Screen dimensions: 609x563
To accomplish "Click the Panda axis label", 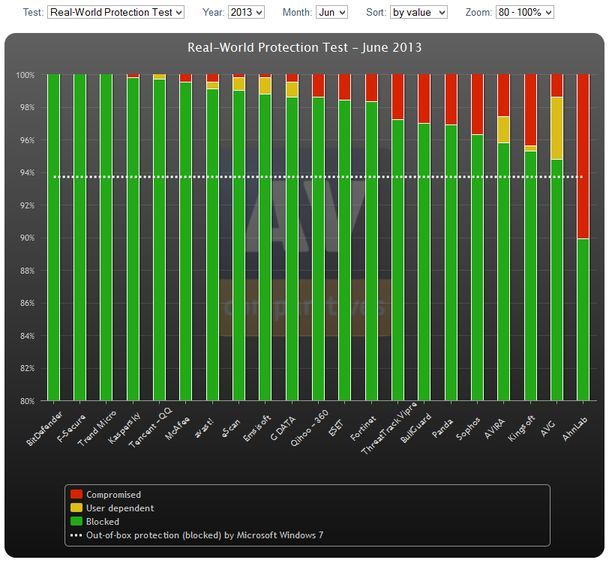I will [442, 428].
